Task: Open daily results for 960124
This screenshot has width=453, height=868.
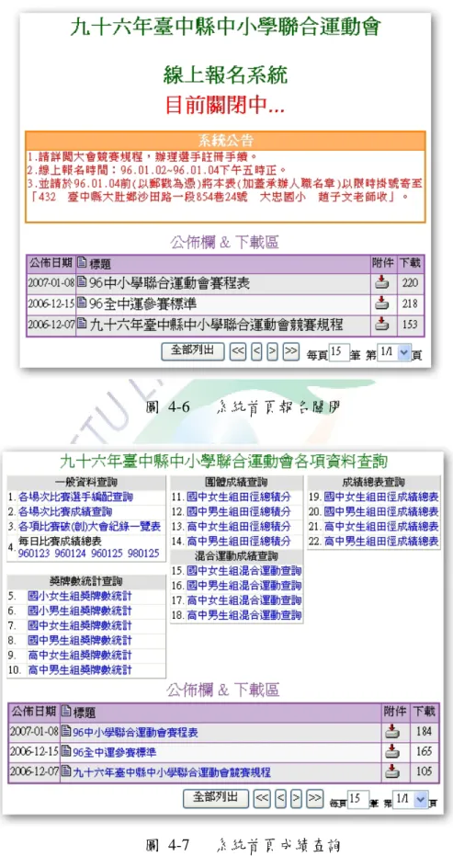Action: (x=70, y=553)
